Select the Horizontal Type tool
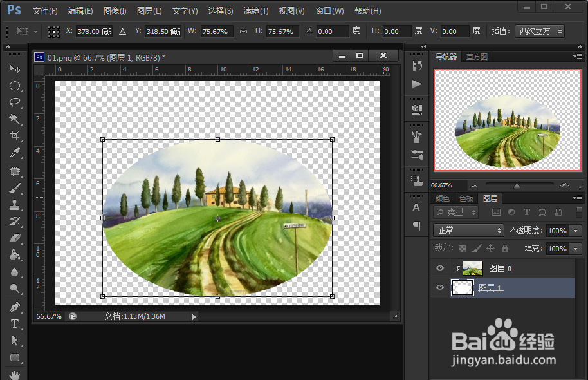Screen dimensions: 588x380 coord(15,324)
